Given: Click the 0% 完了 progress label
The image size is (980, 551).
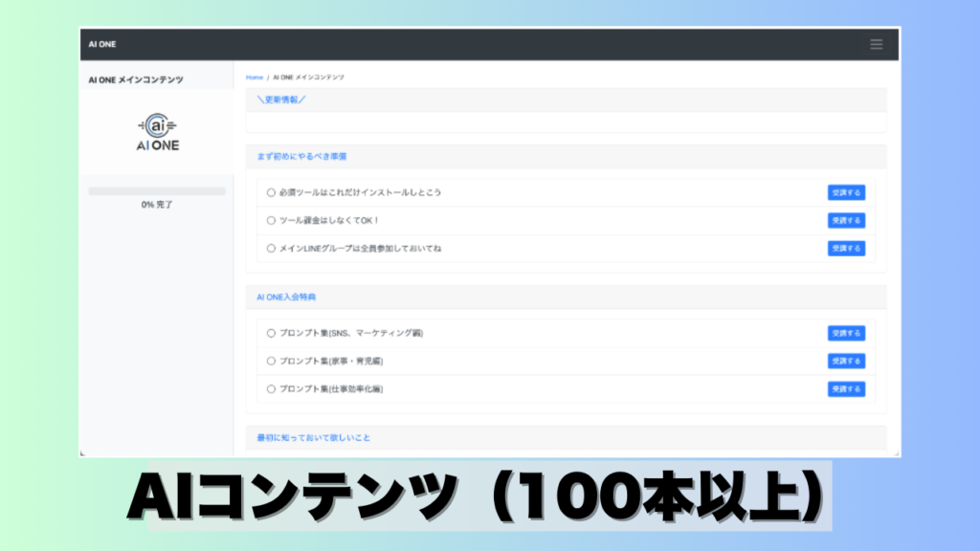Looking at the screenshot, I should tap(157, 205).
